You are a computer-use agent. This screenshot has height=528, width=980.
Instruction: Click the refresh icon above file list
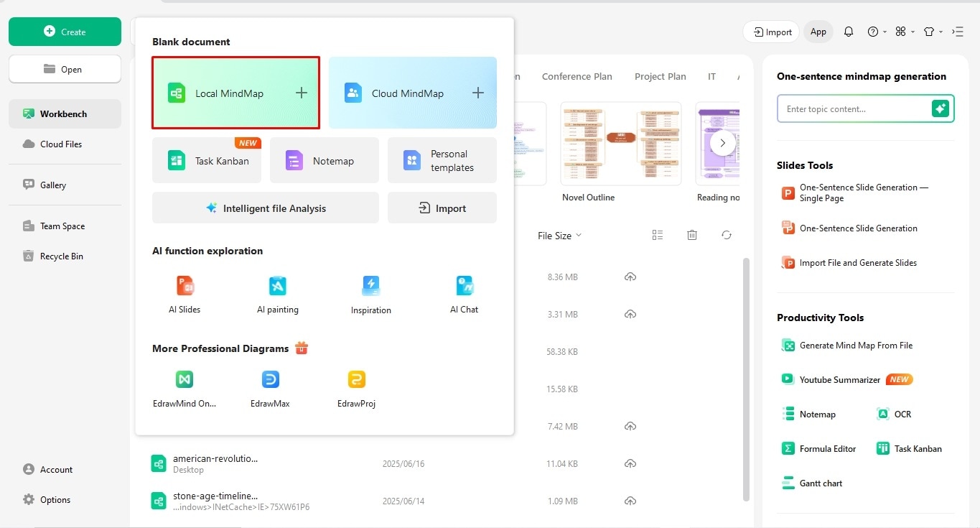coord(727,235)
